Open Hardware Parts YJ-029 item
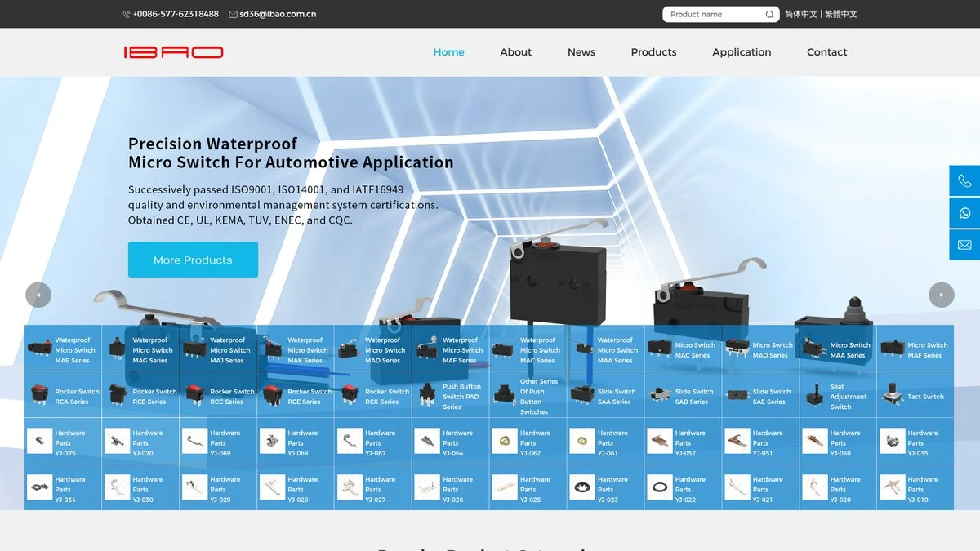Screen dimensions: 980x551 click(x=218, y=488)
